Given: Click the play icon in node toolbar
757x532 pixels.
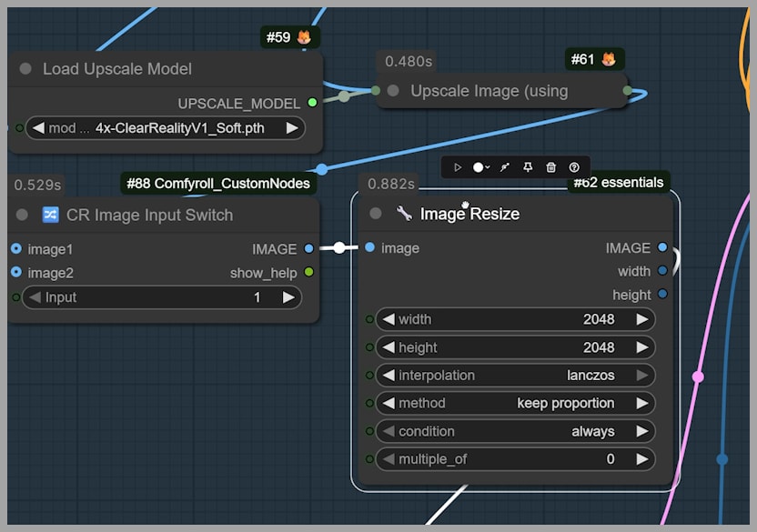Looking at the screenshot, I should [x=458, y=167].
